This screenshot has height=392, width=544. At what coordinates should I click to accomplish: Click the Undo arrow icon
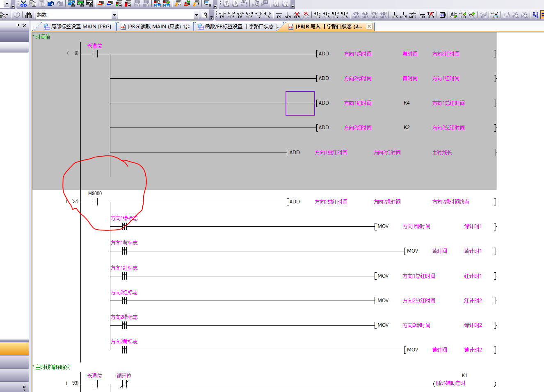51,4
